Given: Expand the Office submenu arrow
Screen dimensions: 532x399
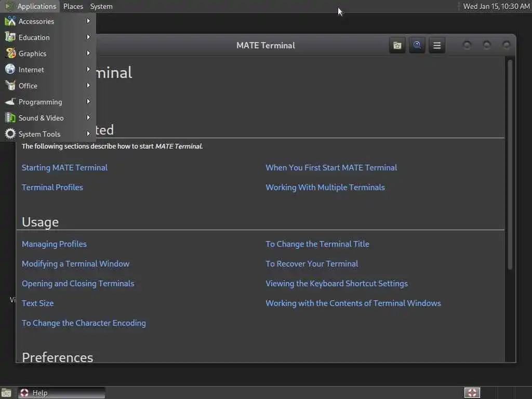Looking at the screenshot, I should 88,86.
